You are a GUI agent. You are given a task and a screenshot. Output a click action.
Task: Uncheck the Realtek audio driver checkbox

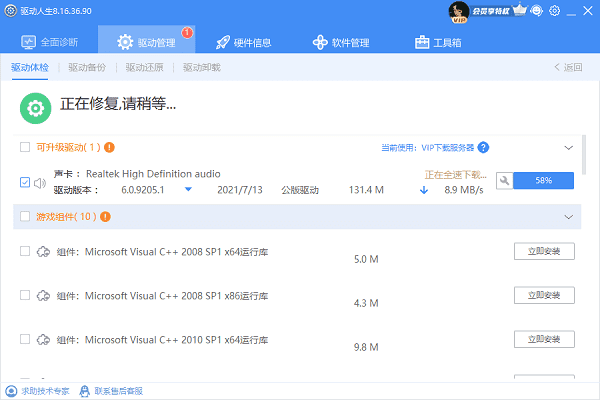tap(25, 182)
